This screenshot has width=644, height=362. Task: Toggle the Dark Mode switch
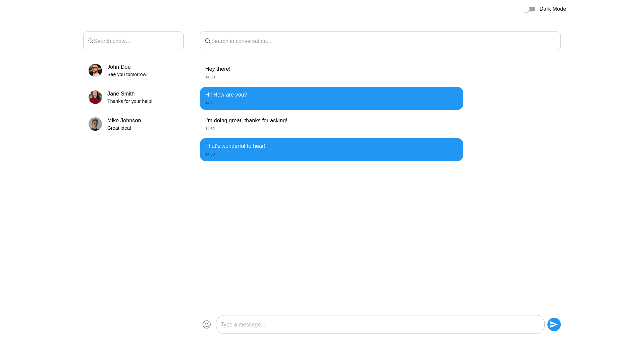point(529,9)
